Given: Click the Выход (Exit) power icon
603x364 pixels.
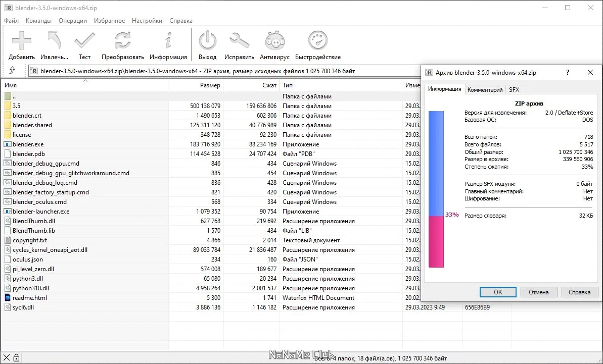Looking at the screenshot, I should pos(208,41).
